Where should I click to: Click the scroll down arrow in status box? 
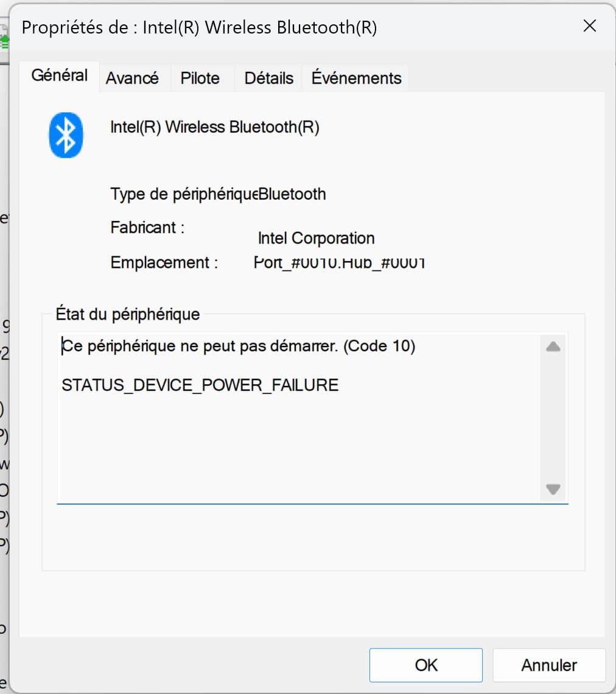553,489
